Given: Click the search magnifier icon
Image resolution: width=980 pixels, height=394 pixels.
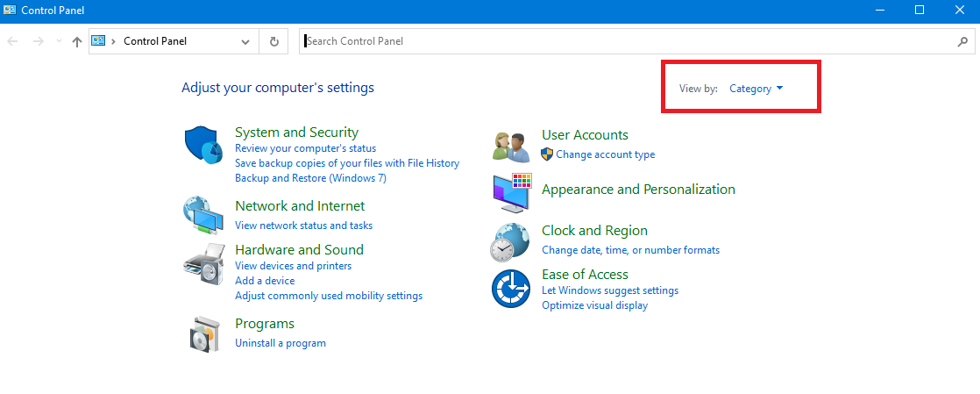Looking at the screenshot, I should click(x=962, y=41).
